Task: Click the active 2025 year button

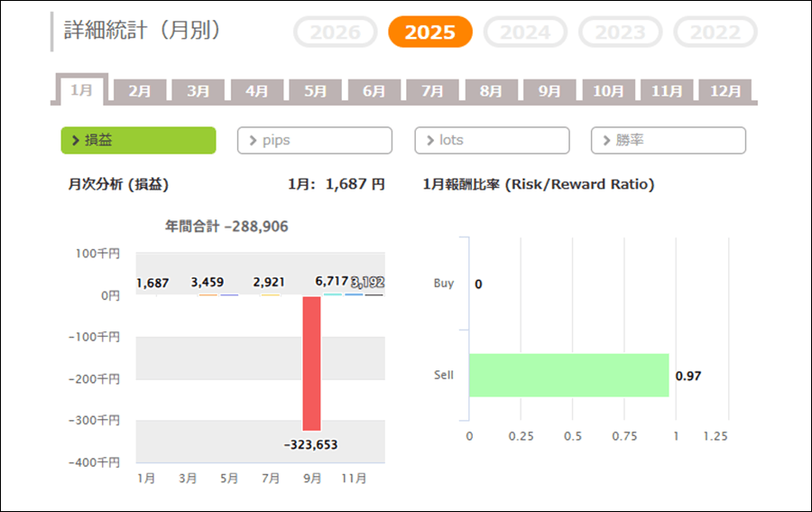Action: (x=429, y=33)
